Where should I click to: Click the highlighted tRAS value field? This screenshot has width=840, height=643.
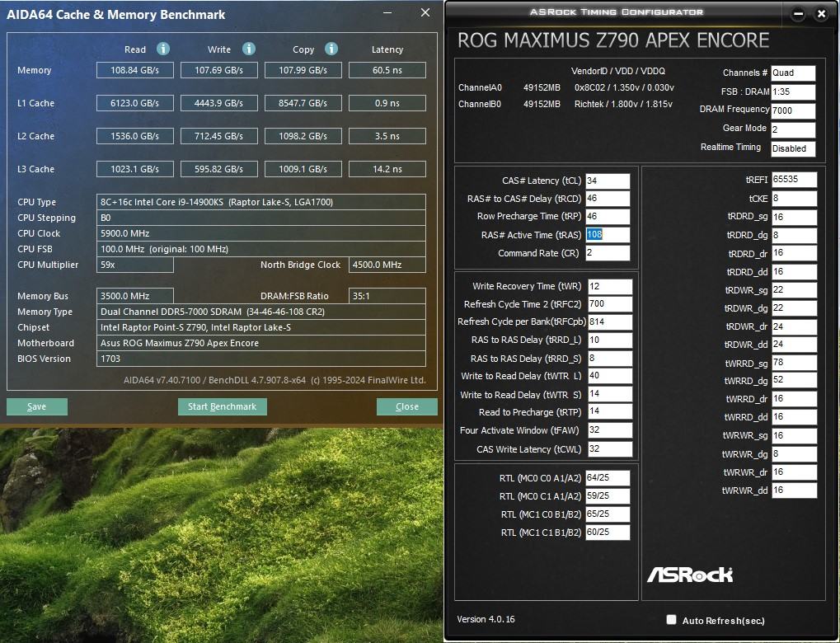tap(608, 235)
